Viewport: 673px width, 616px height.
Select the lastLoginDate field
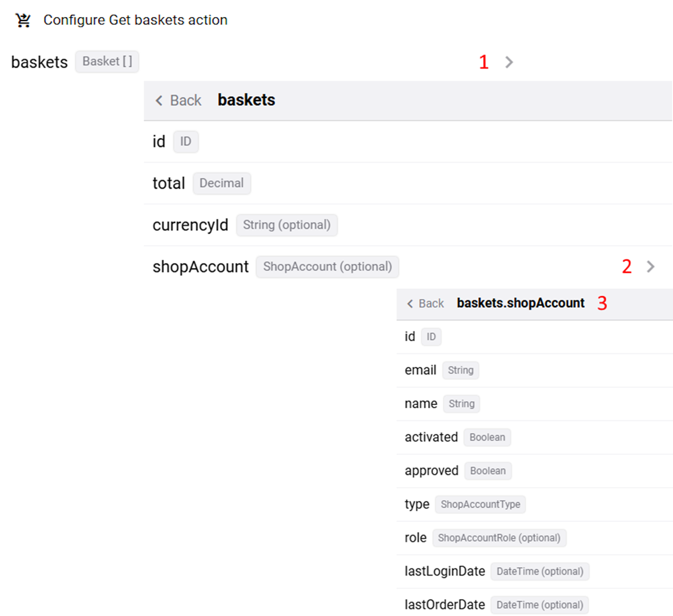(x=444, y=571)
